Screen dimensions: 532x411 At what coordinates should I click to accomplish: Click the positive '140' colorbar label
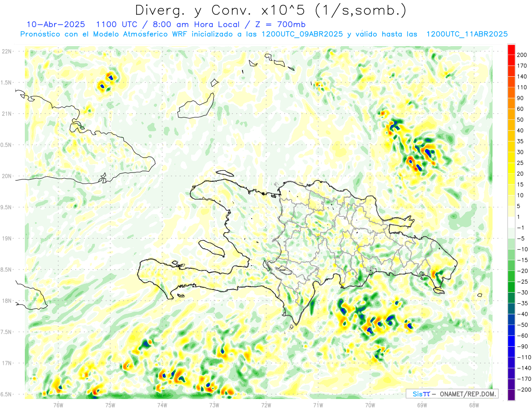tap(522, 77)
